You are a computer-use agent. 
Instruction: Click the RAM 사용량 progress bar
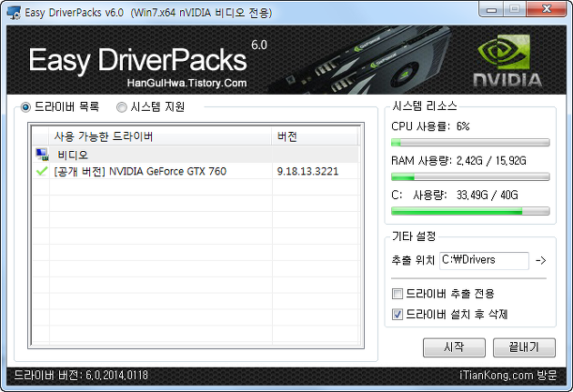coord(470,176)
